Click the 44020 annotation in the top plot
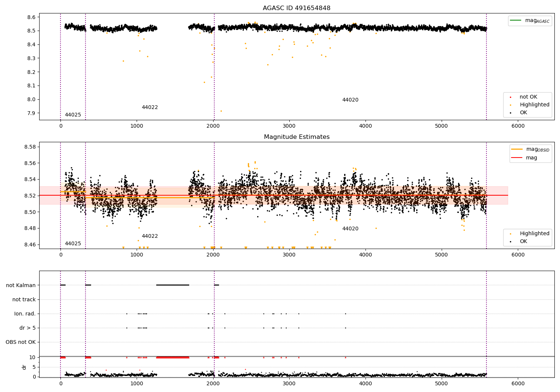This screenshot has height=392, width=560. (x=350, y=100)
